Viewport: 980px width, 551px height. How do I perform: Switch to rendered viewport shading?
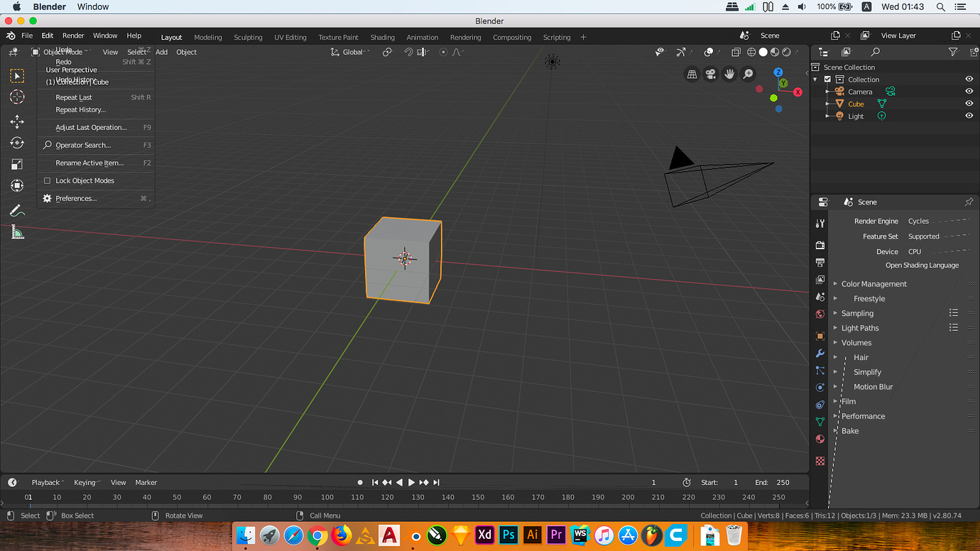[786, 52]
